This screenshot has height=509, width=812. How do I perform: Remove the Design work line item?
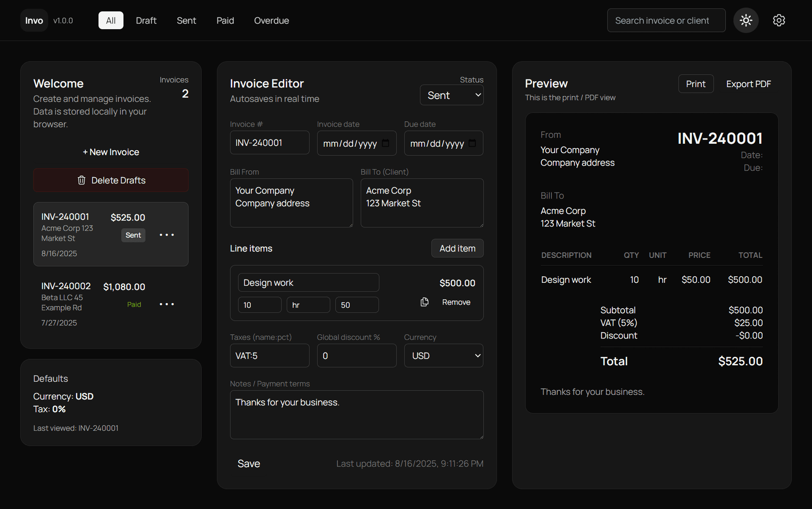coord(456,302)
